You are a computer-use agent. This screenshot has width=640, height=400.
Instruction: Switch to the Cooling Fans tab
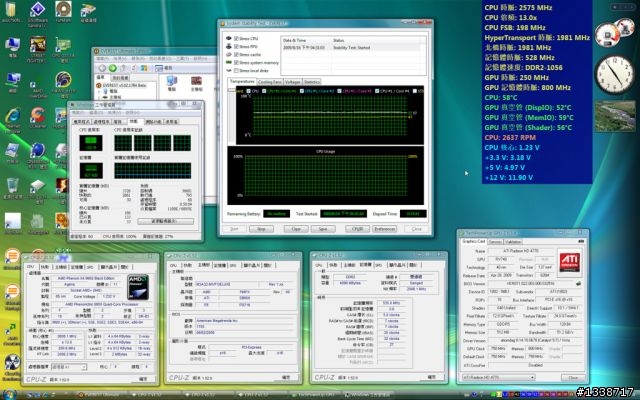268,81
